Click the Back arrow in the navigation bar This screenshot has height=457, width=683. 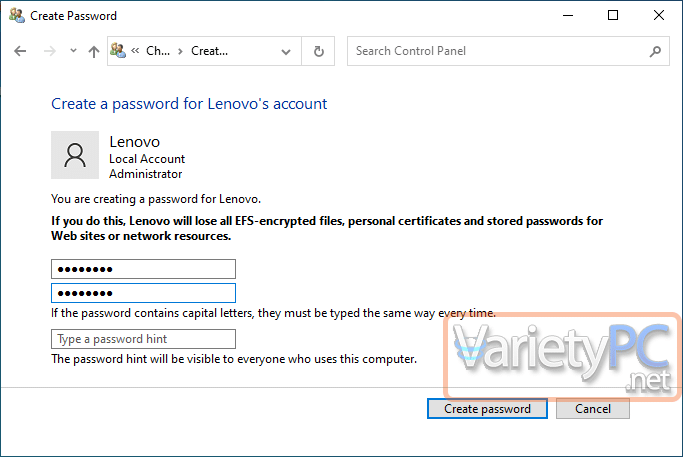(x=20, y=51)
